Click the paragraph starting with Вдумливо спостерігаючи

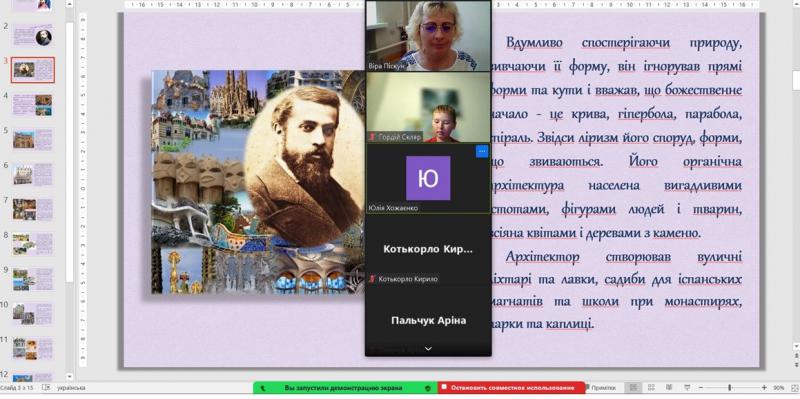pos(616,138)
